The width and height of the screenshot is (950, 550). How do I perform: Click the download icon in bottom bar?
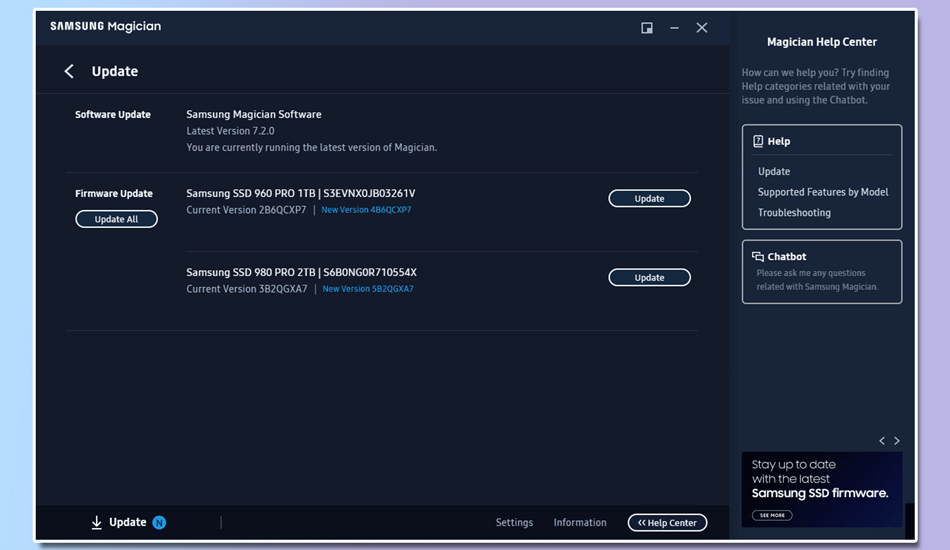point(97,522)
